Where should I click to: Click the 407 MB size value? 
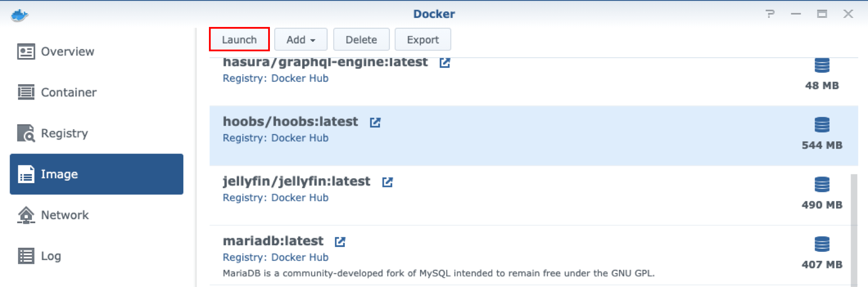click(822, 264)
